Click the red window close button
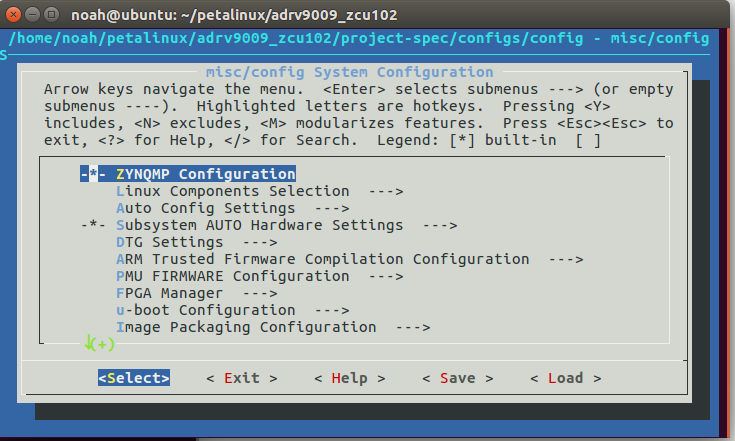Screen dimensions: 735x441 click(x=14, y=15)
